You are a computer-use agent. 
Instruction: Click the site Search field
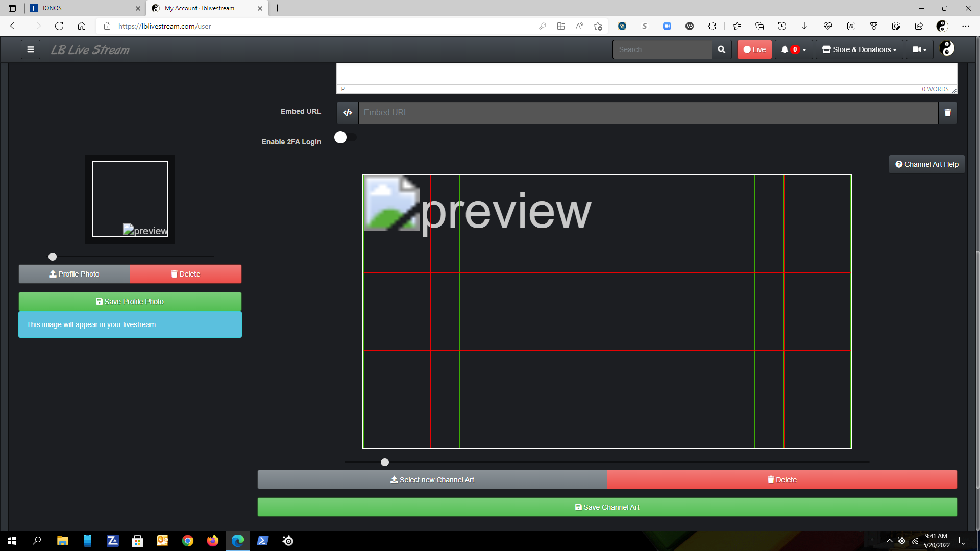point(663,49)
